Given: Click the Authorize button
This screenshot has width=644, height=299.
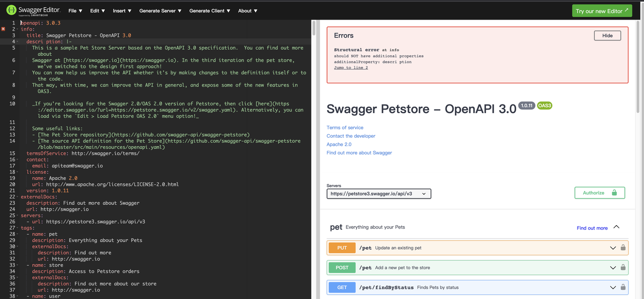Looking at the screenshot, I should point(599,192).
